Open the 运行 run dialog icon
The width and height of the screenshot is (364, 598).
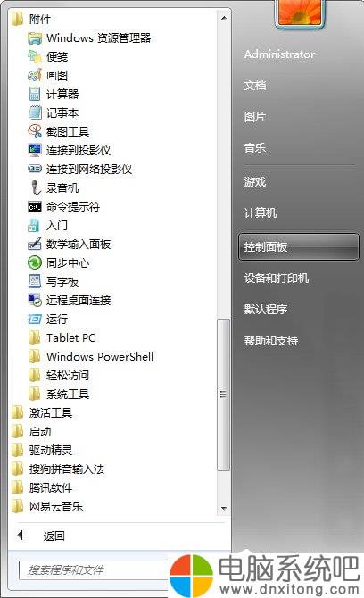(35, 319)
